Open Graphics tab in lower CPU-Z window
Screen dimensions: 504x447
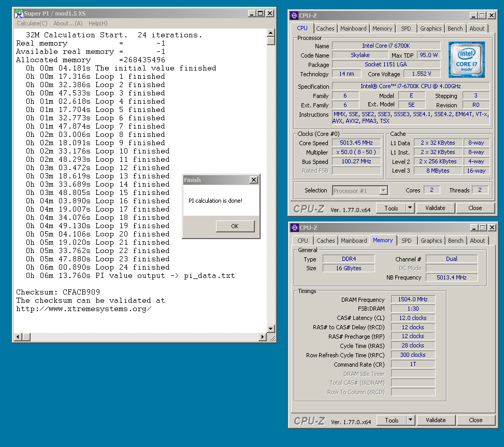(431, 241)
